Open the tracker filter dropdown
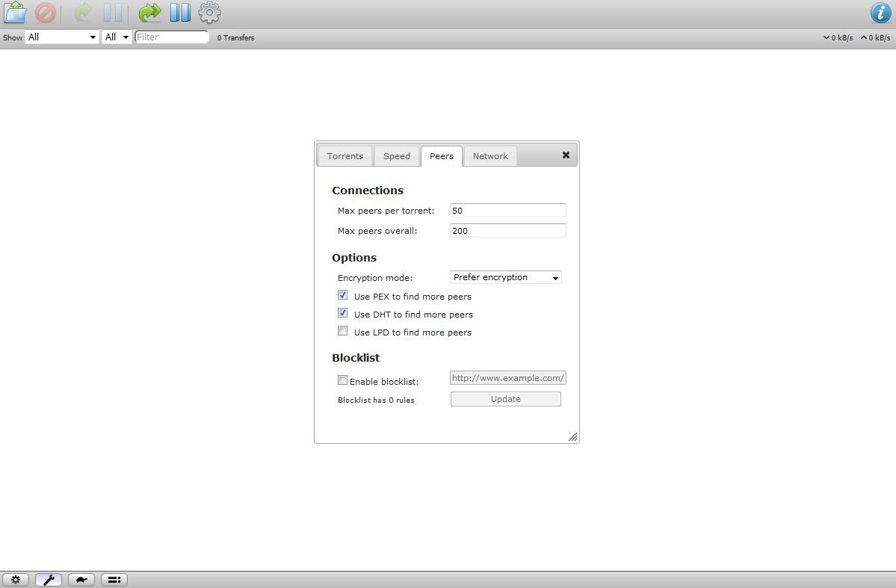Viewport: 896px width, 588px height. tap(117, 37)
